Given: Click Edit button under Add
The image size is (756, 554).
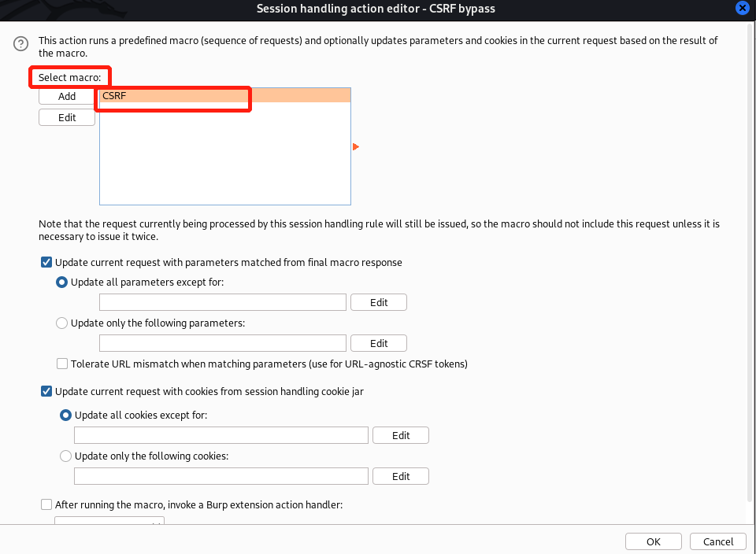Looking at the screenshot, I should click(67, 117).
